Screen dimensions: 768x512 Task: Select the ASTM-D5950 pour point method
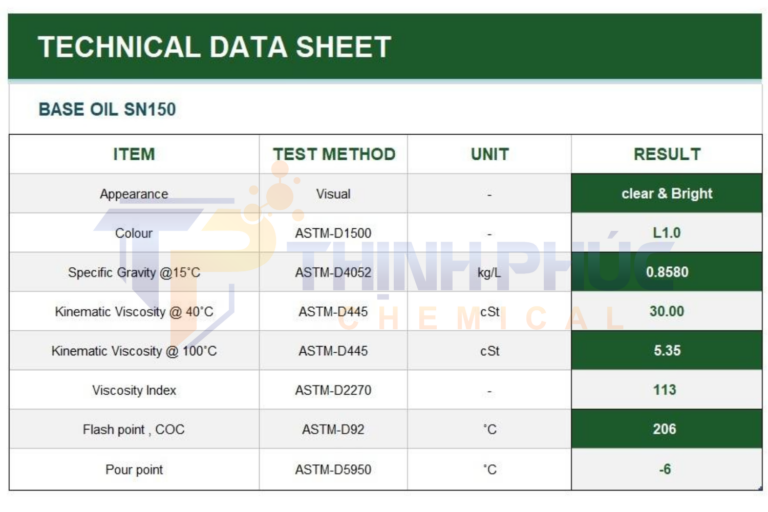pos(334,469)
